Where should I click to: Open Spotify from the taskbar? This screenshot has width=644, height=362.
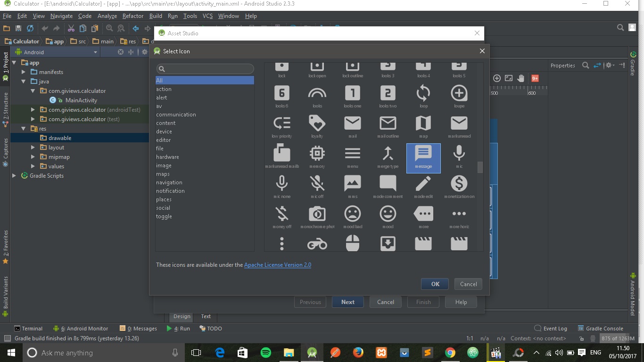pos(265,352)
